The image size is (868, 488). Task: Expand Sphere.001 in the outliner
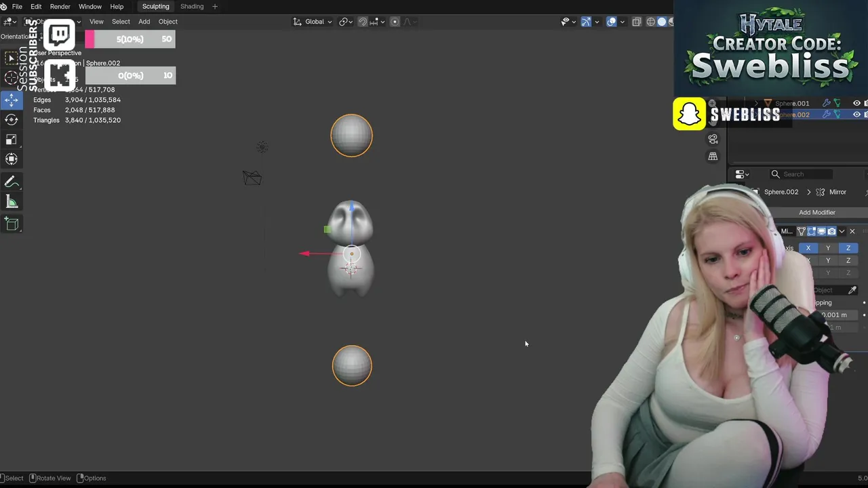756,103
